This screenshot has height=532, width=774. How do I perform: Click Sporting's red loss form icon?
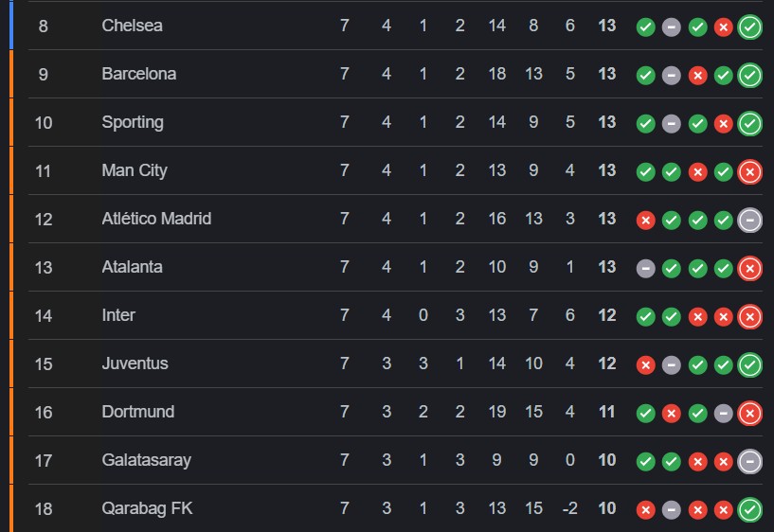coord(724,123)
